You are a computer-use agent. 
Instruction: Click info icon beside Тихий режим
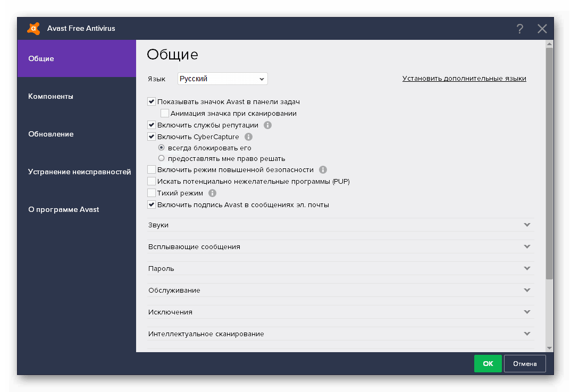pyautogui.click(x=212, y=193)
